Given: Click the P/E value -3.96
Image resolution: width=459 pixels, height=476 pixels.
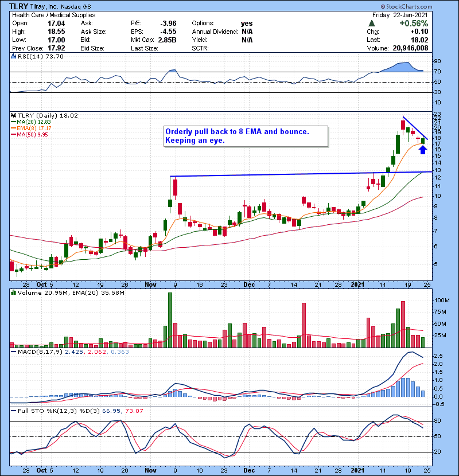Looking at the screenshot, I should [x=168, y=24].
